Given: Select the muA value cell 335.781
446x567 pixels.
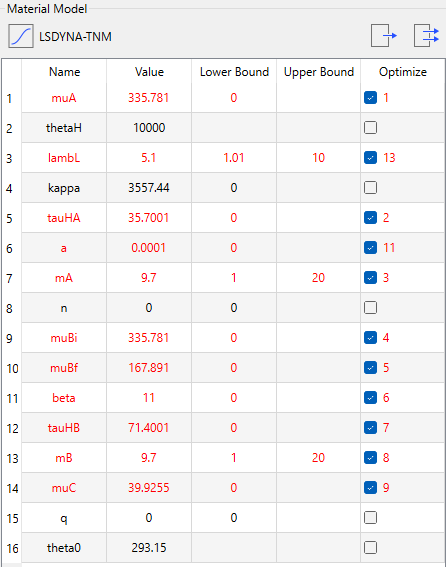Looking at the screenshot, I should [x=149, y=98].
